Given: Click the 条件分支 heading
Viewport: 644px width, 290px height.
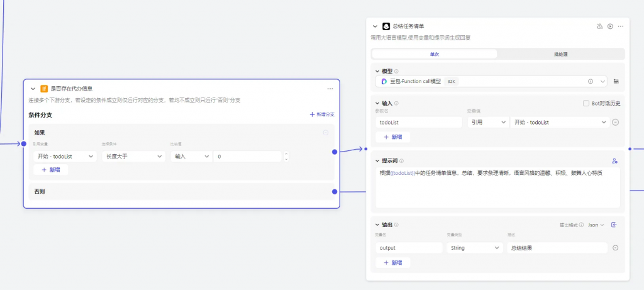Looking at the screenshot, I should point(40,115).
